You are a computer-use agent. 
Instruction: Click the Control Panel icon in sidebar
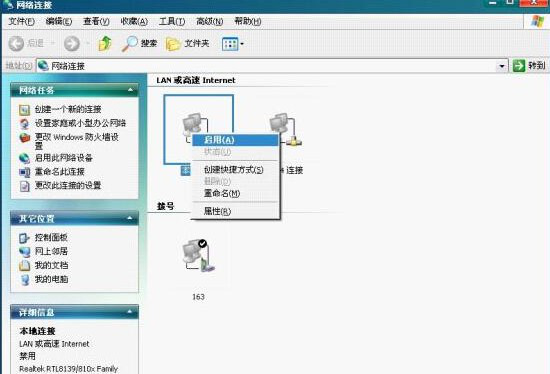(x=24, y=238)
